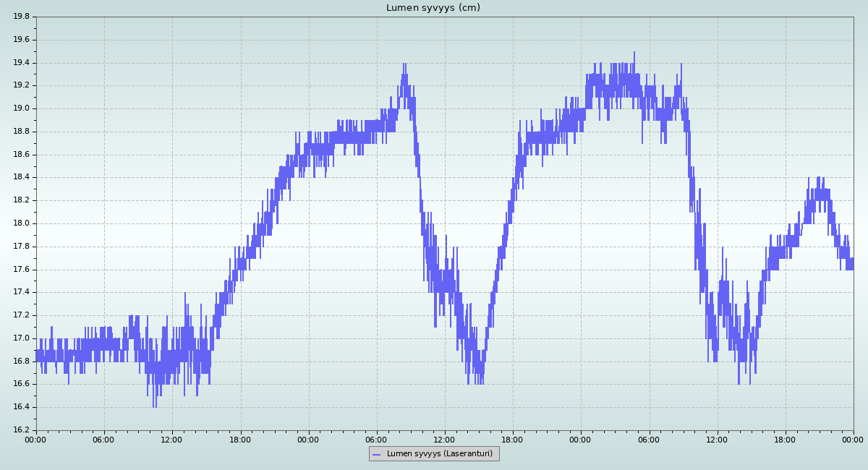Select the 18.0 y-axis tick label
Screen dimensions: 868x470
click(x=21, y=223)
